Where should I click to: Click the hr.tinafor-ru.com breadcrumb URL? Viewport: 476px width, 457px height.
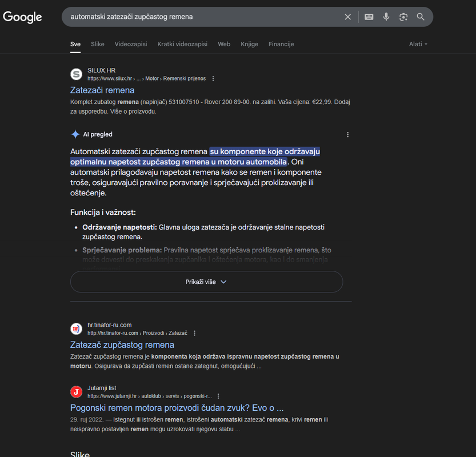click(137, 333)
